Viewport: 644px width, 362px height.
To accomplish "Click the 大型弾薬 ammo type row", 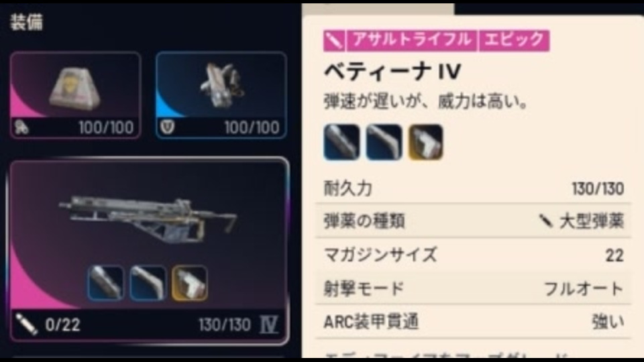I will point(473,221).
